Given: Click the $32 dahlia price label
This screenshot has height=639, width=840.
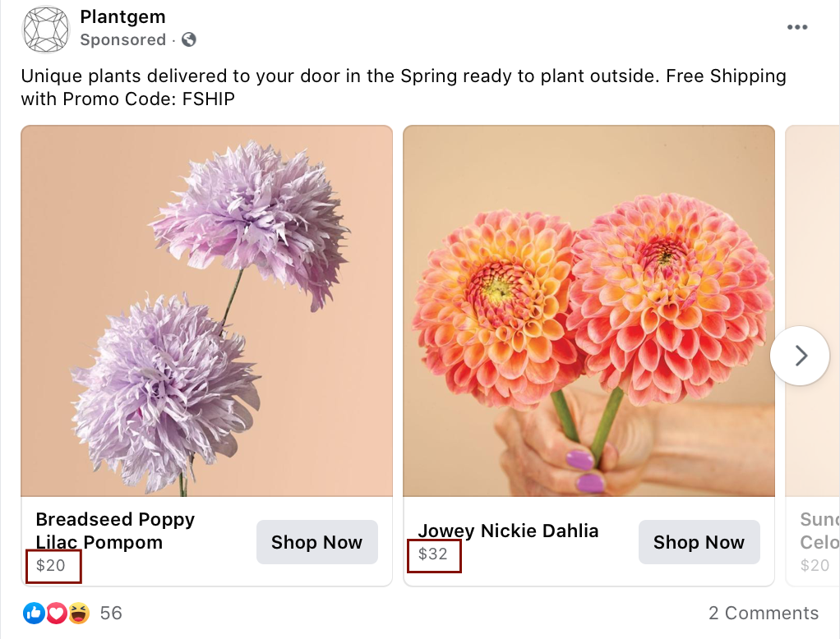Looking at the screenshot, I should point(434,555).
